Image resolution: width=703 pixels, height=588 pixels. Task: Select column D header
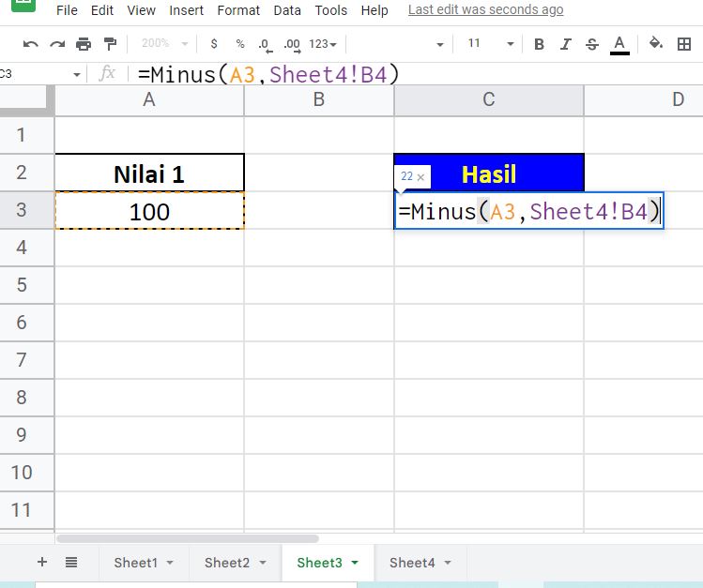pos(644,99)
